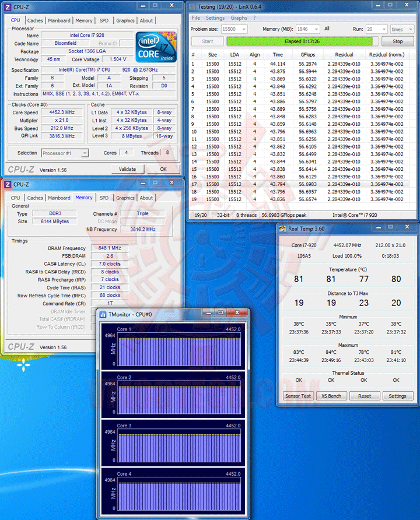
Task: Open the Problem size dropdown in LinX
Action: tap(244, 29)
